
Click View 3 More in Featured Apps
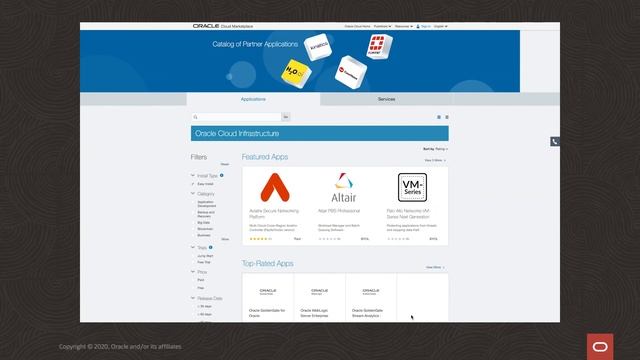[435, 160]
